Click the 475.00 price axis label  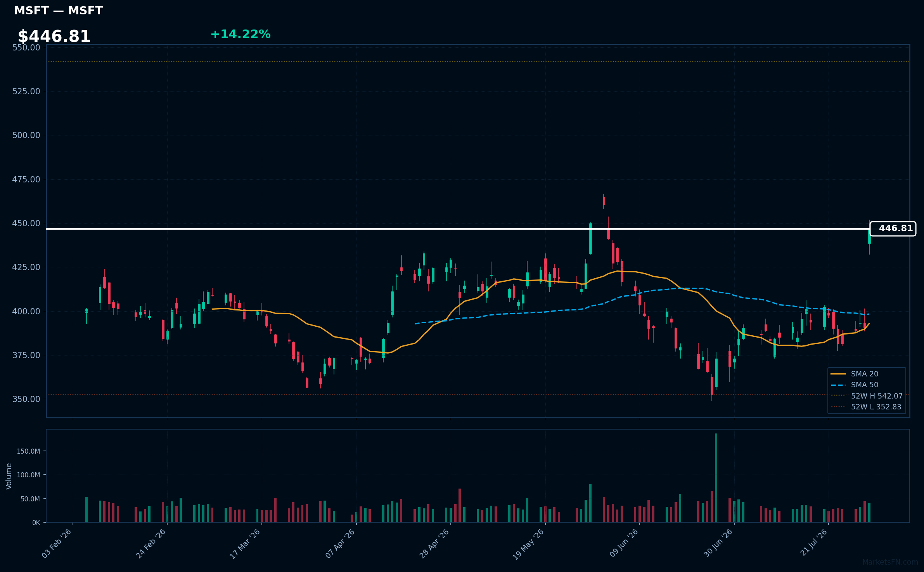[26, 179]
